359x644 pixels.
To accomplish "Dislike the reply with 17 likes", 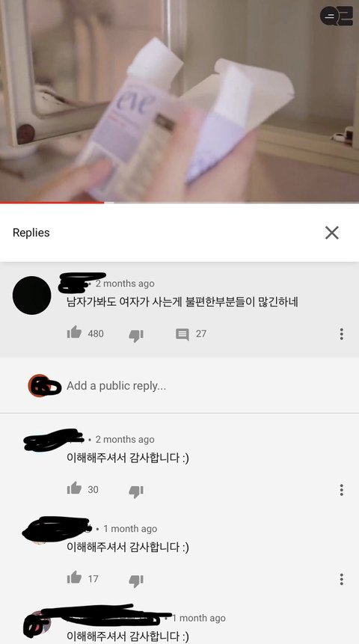I will click(x=136, y=580).
